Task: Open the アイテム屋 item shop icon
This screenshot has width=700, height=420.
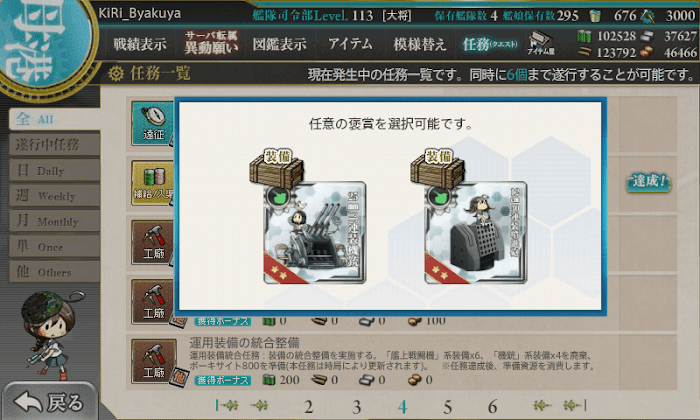Action: (x=540, y=43)
